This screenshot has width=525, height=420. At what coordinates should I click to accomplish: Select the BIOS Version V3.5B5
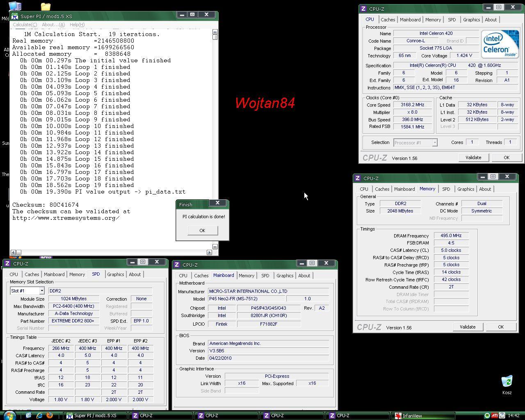268,351
